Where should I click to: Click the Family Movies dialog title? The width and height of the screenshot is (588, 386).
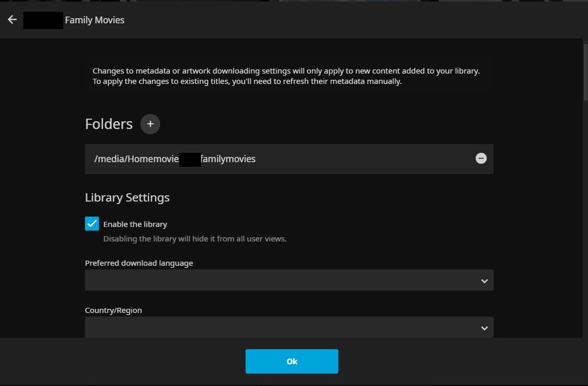pos(94,20)
